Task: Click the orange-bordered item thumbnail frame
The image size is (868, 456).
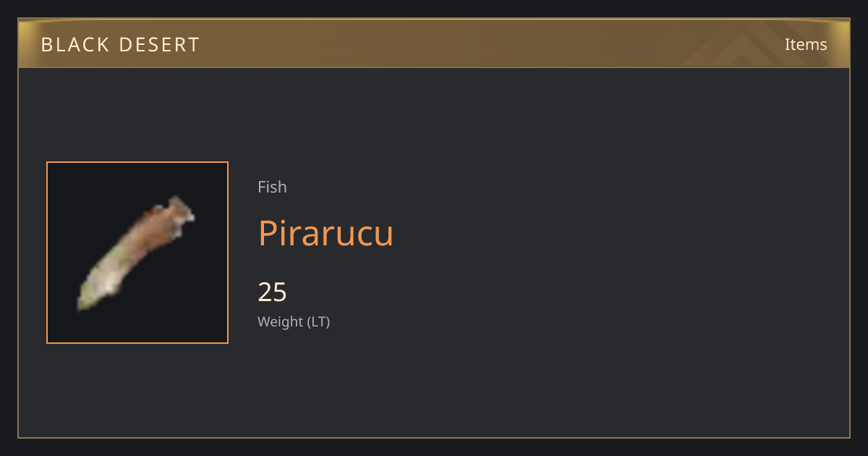Action: pos(137,253)
